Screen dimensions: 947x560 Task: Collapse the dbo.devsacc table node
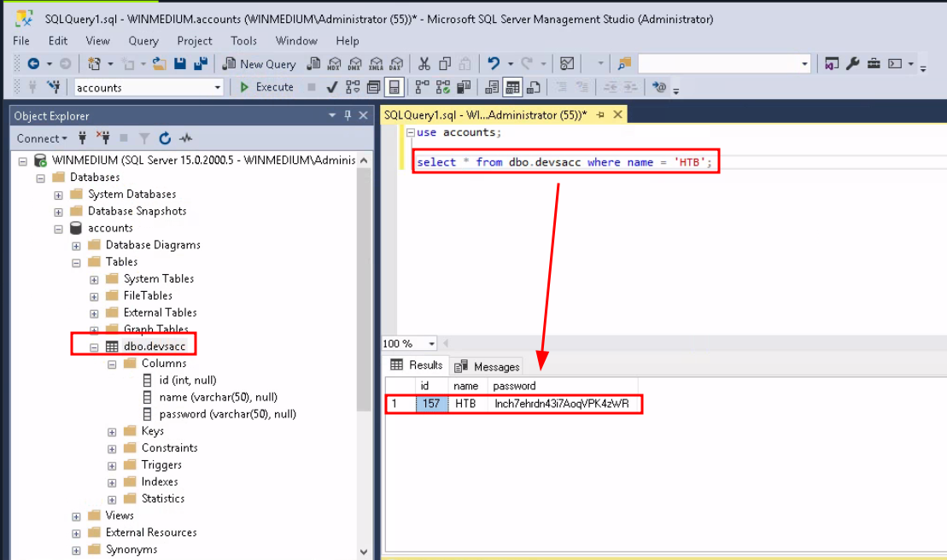[94, 347]
